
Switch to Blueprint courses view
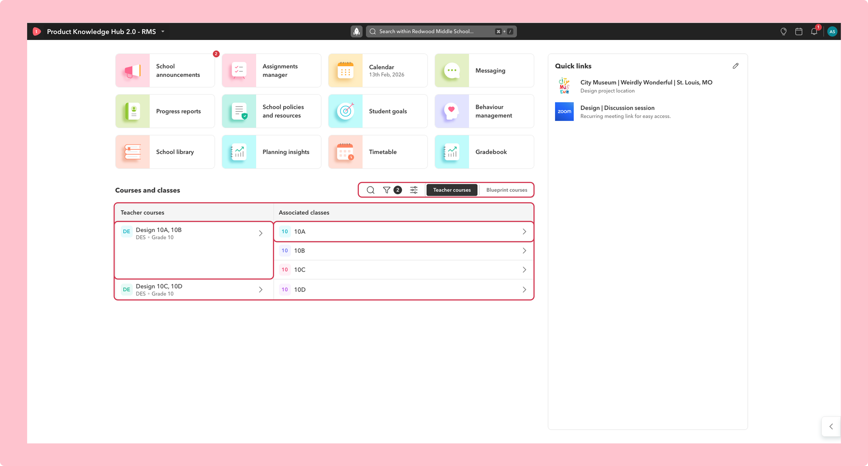coord(506,190)
